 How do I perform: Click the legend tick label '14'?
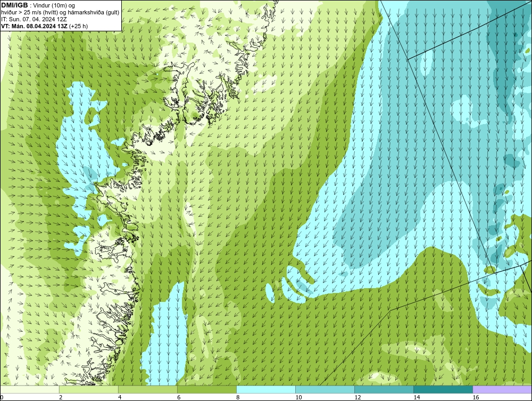[x=417, y=398]
